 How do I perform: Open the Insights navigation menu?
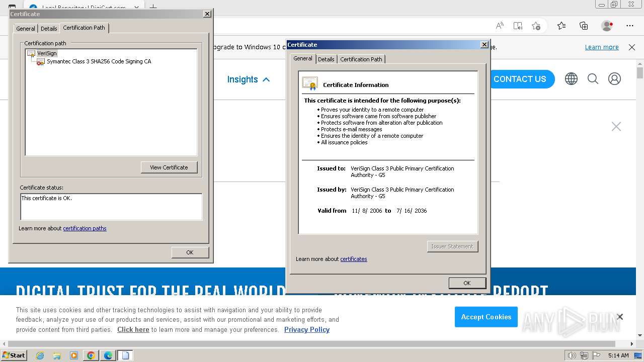tap(243, 79)
